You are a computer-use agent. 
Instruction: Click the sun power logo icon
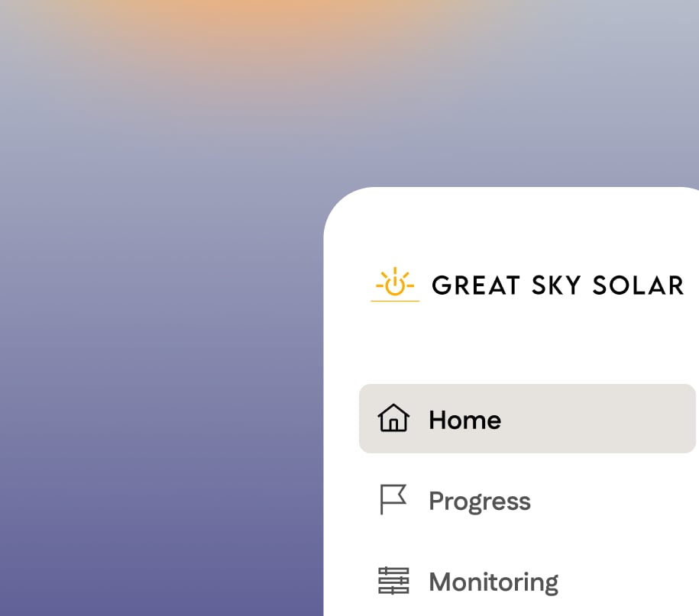point(395,284)
